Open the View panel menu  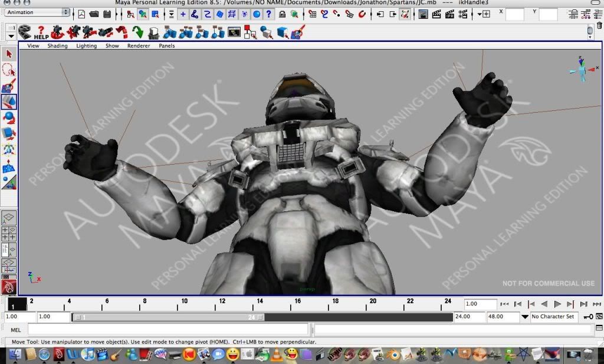click(x=33, y=45)
